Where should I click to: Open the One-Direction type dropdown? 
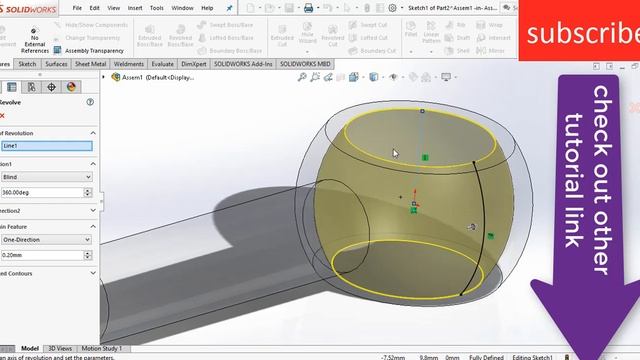(47, 240)
